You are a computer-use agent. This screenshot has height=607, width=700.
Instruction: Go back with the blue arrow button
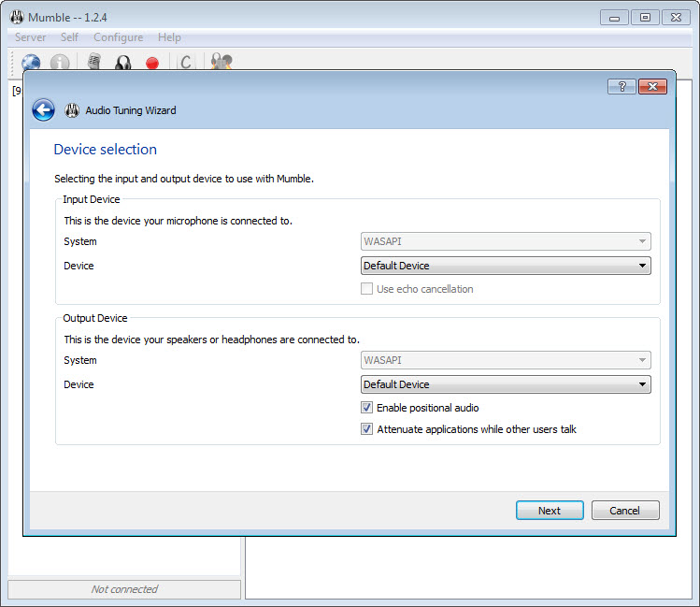coord(43,109)
